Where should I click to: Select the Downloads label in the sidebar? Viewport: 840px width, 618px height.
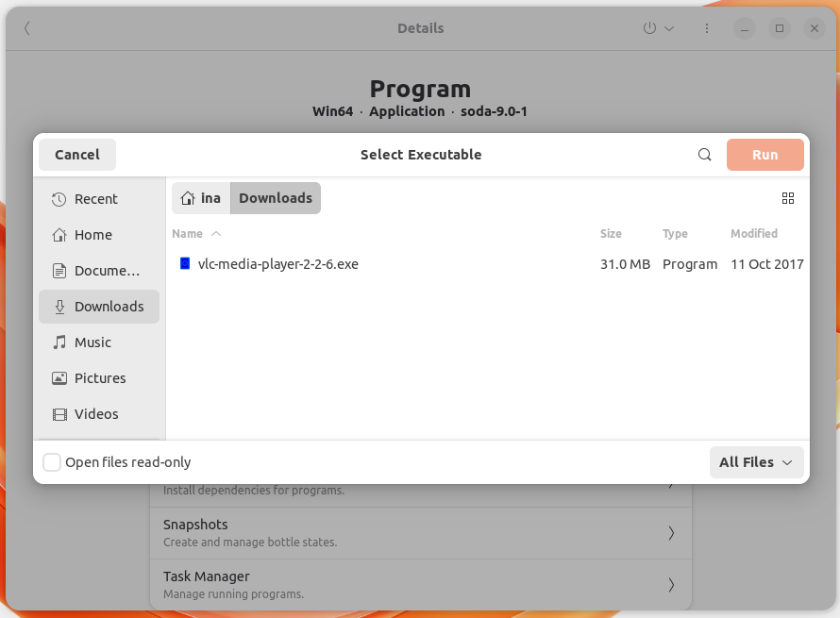(109, 307)
